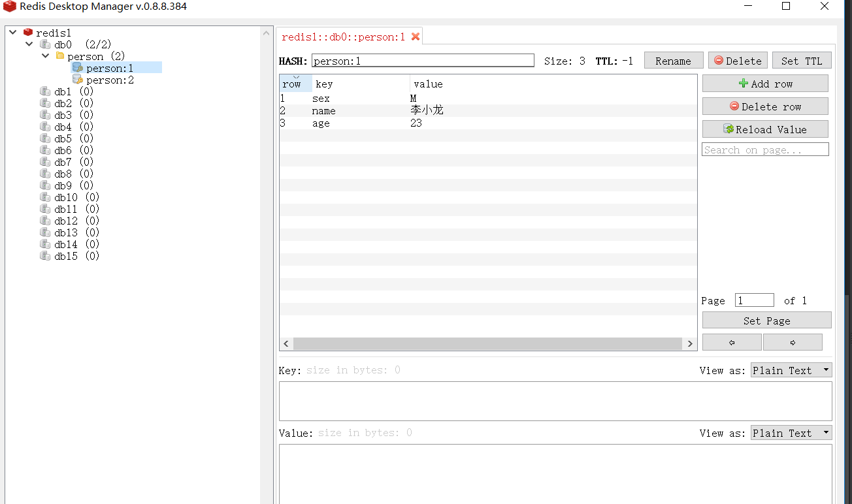Collapse the db0 database node
This screenshot has height=504, width=852.
point(29,44)
